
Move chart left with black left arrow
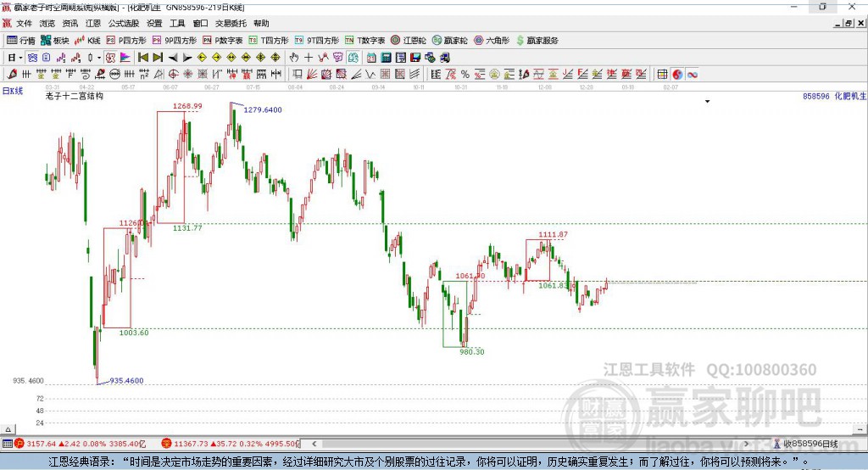(x=173, y=58)
